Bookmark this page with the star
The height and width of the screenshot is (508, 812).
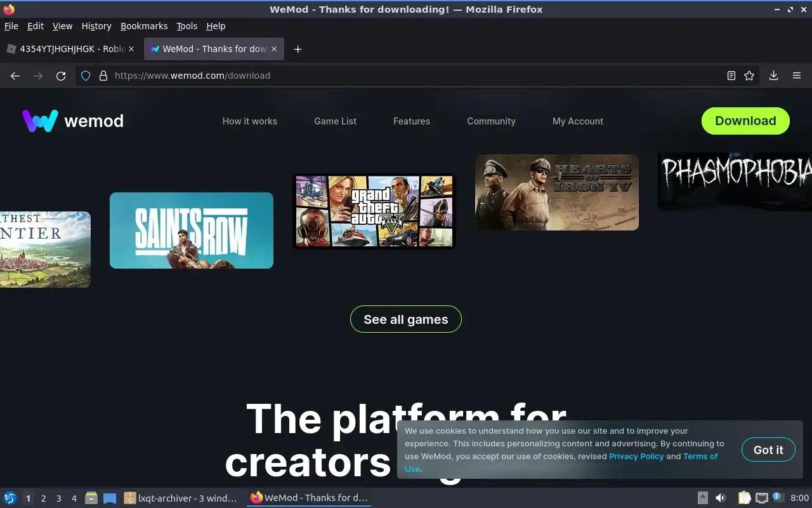(749, 76)
